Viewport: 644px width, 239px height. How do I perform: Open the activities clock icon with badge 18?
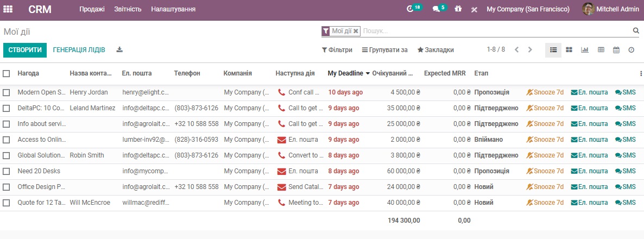411,9
